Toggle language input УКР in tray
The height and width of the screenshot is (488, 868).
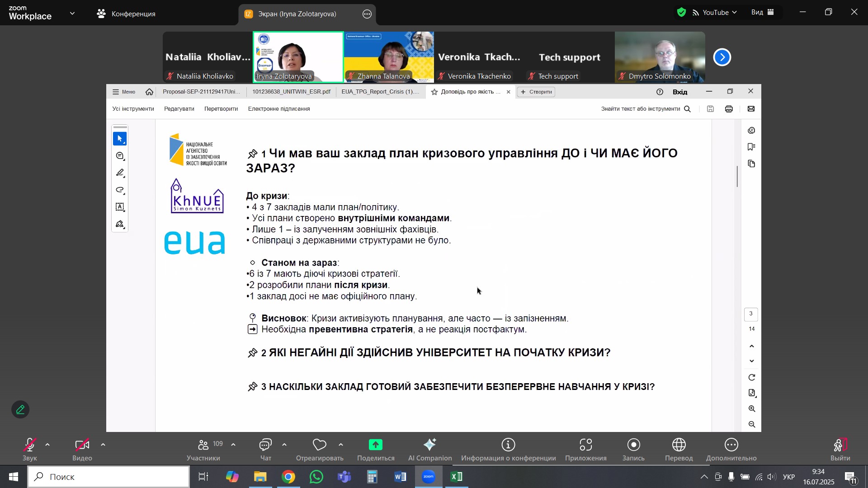tap(788, 477)
